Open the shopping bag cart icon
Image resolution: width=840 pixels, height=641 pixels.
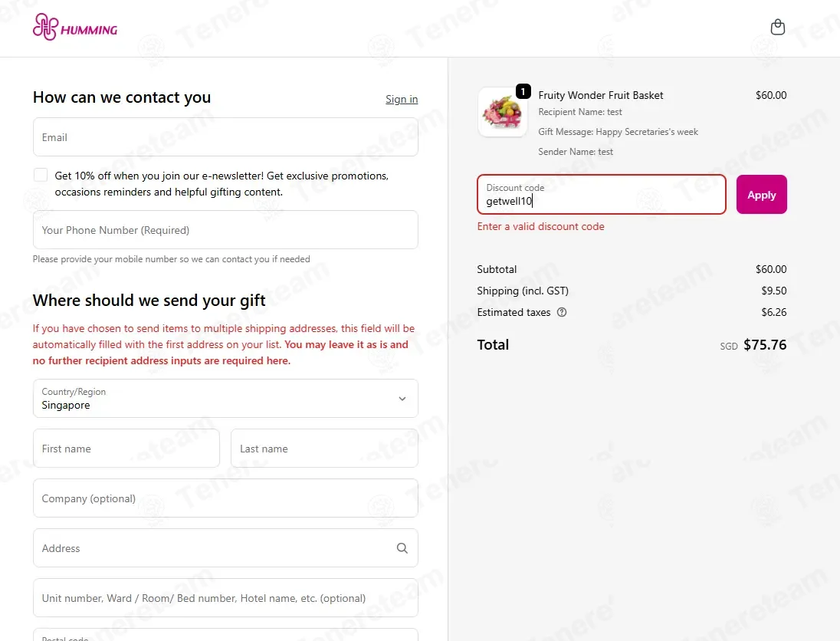[x=777, y=28]
